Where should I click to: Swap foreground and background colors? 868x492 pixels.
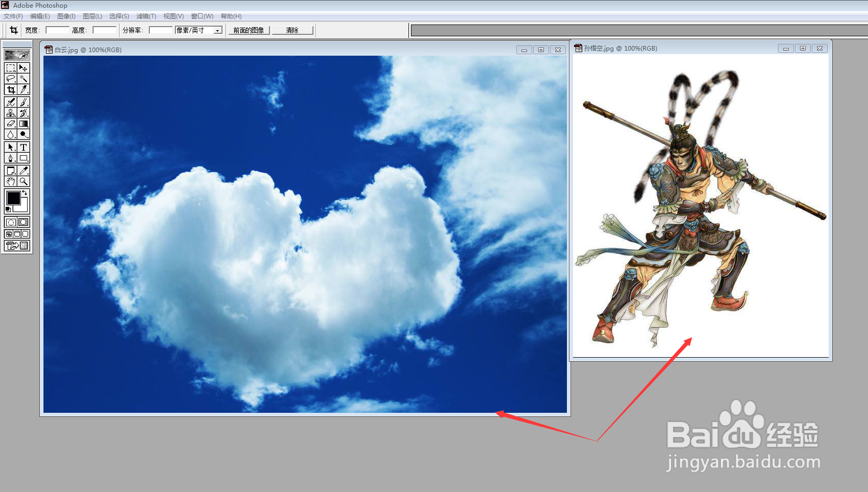[x=25, y=193]
